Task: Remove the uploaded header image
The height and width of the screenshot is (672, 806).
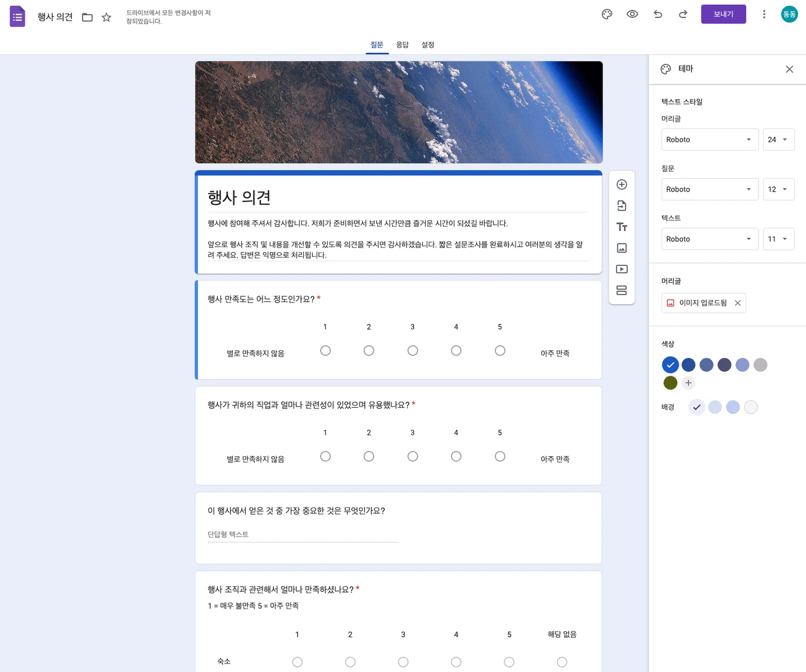Action: tap(737, 303)
